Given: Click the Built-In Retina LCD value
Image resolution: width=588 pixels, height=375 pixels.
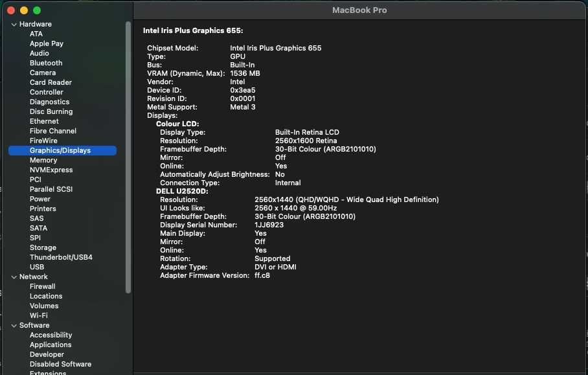Looking at the screenshot, I should point(307,132).
